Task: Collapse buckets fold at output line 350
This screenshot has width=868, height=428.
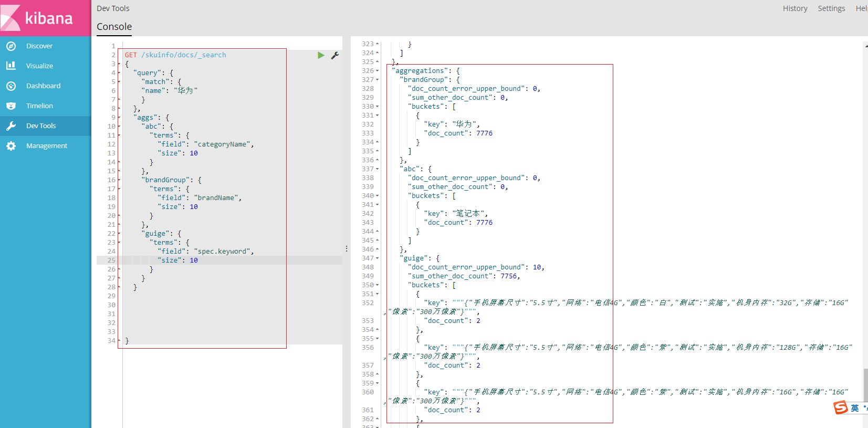Action: 377,285
